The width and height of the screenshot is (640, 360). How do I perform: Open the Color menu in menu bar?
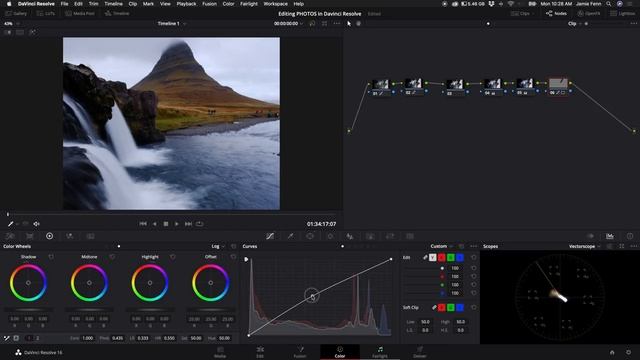pyautogui.click(x=228, y=4)
